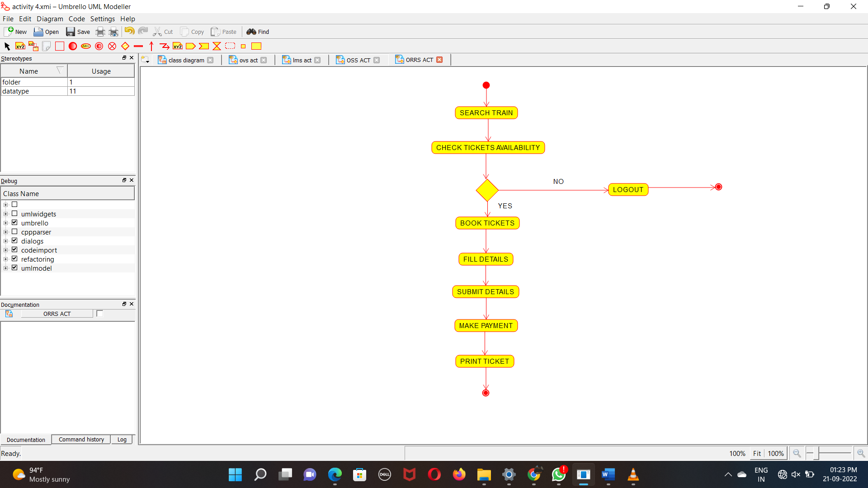Switch to the class diagram tab

point(186,60)
